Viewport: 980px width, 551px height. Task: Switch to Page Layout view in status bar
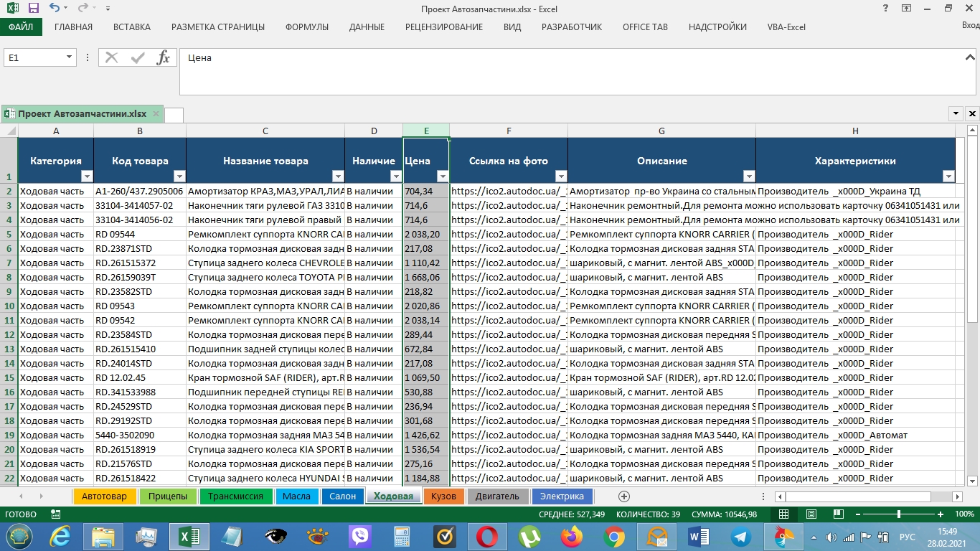[x=811, y=514]
